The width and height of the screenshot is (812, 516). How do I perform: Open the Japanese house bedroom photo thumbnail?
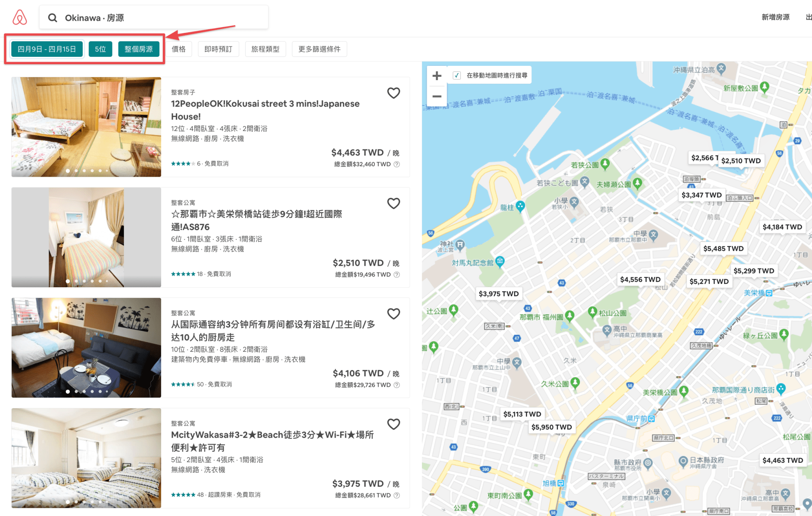[86, 127]
